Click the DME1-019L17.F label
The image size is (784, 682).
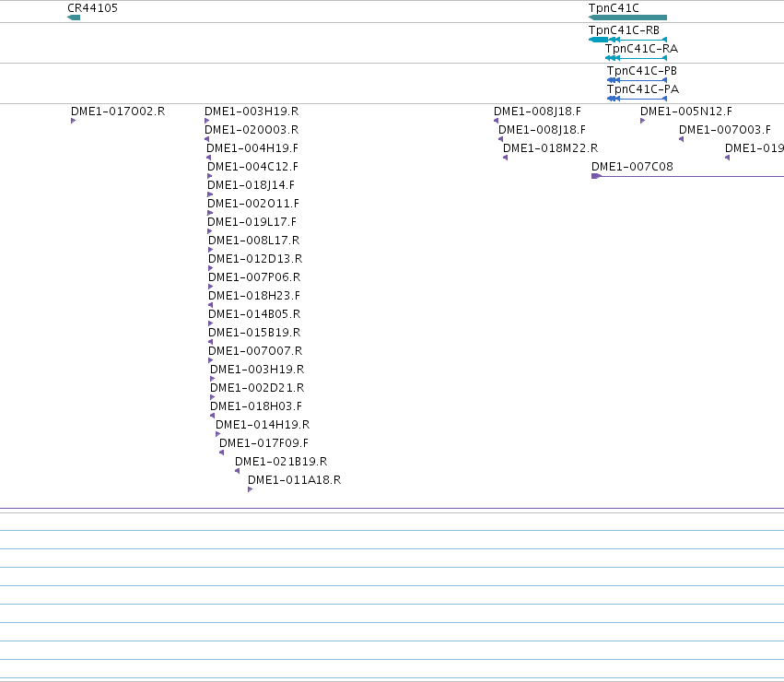point(252,222)
